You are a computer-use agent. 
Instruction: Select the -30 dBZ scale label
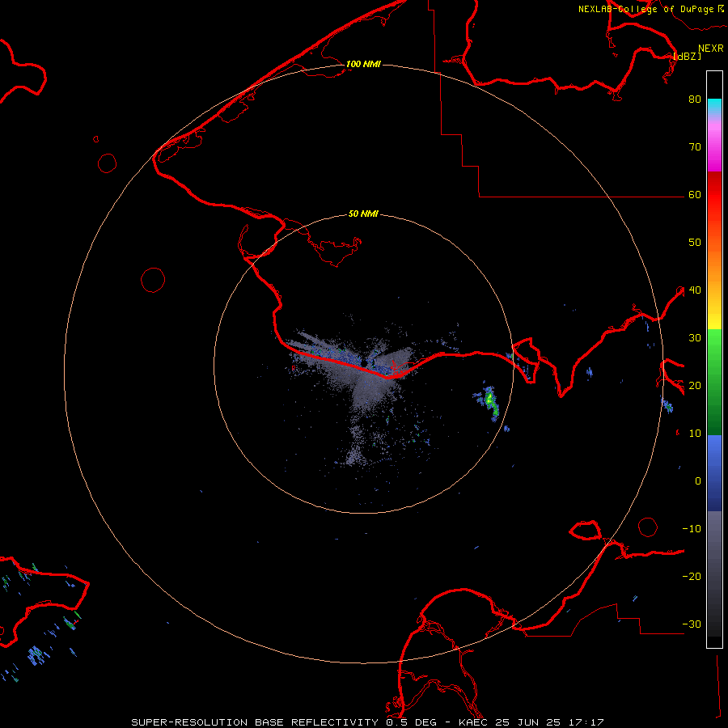[692, 624]
